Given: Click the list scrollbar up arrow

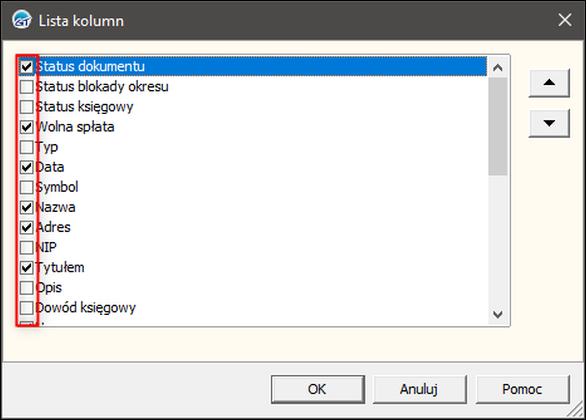Looking at the screenshot, I should pos(497,67).
